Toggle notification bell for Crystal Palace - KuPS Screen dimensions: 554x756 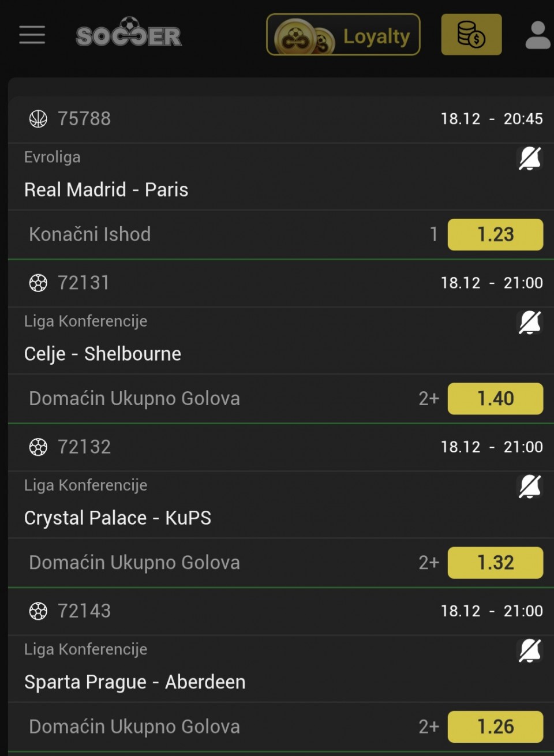pos(529,486)
